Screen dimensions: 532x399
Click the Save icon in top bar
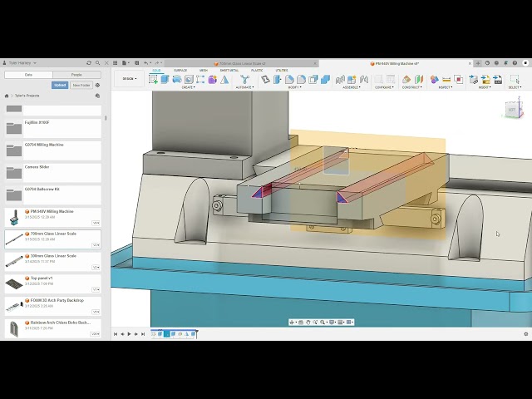point(136,63)
